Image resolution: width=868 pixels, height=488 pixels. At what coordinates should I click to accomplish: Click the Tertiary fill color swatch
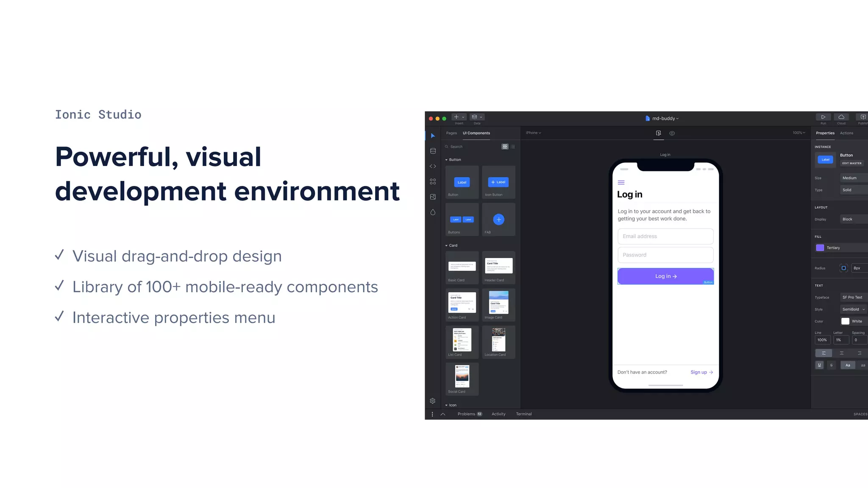pyautogui.click(x=820, y=248)
